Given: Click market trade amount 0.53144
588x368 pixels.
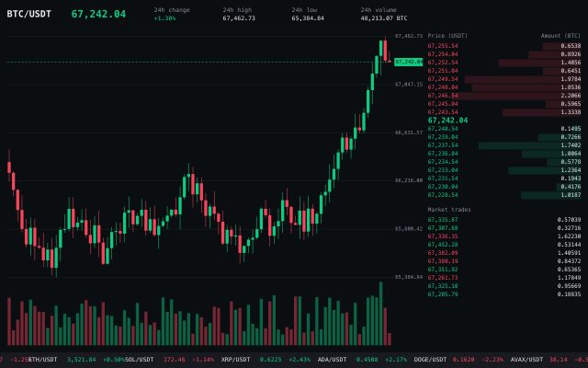Looking at the screenshot, I should [x=569, y=245].
